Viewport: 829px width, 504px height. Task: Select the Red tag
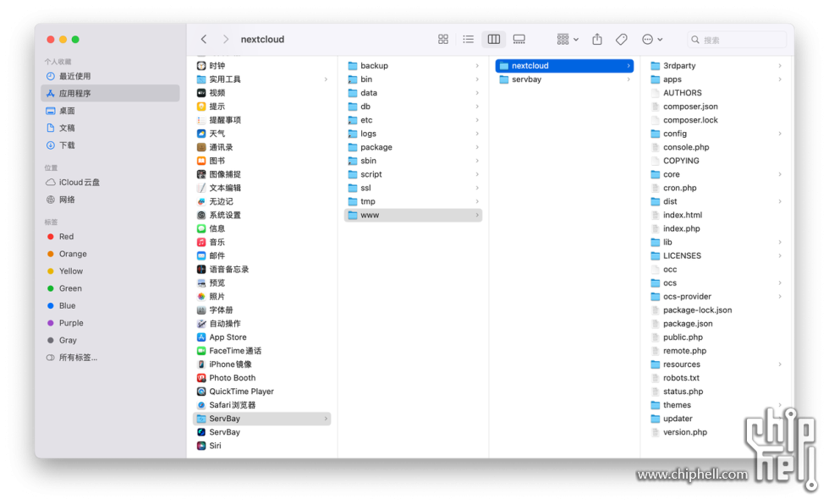click(110, 237)
